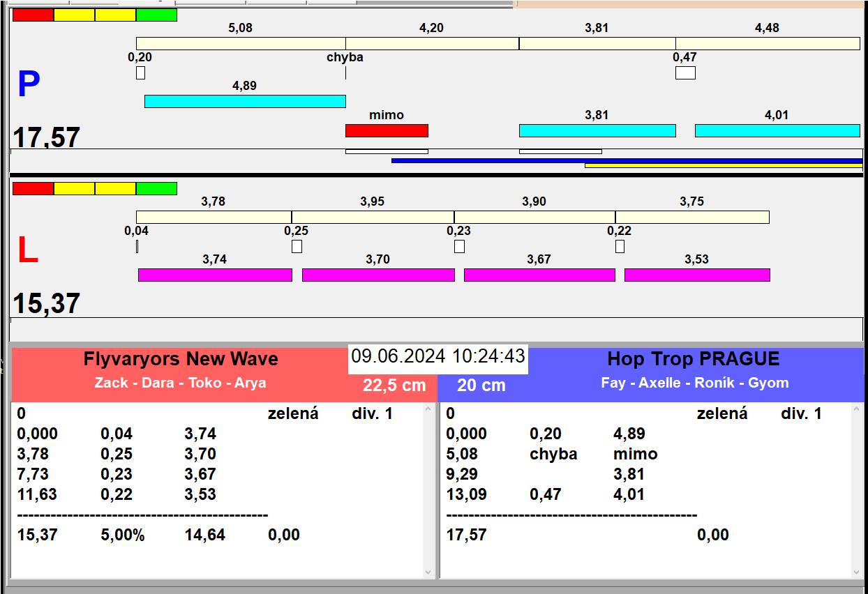868x594 pixels.
Task: Click the date and time display
Action: click(437, 357)
